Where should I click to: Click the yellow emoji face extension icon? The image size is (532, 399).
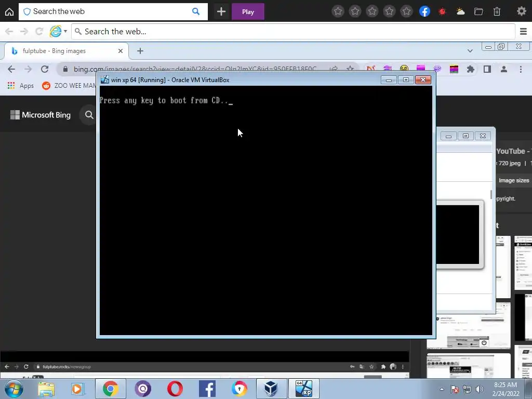(x=404, y=69)
